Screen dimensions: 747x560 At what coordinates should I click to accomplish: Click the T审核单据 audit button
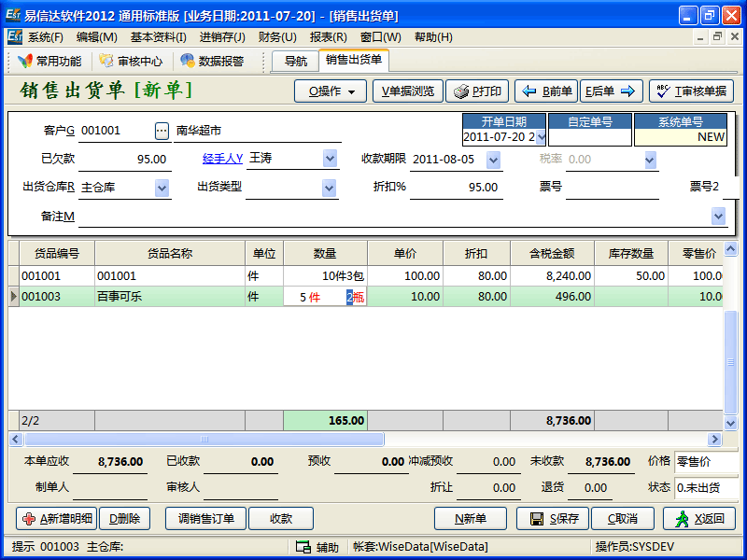[691, 91]
